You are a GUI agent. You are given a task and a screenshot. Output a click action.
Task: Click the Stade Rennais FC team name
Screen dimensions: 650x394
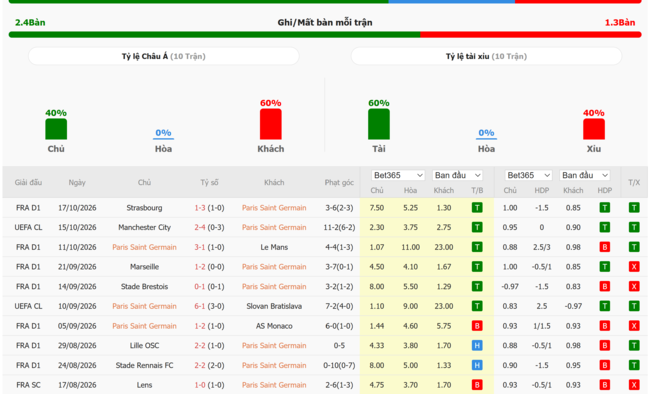[144, 365]
